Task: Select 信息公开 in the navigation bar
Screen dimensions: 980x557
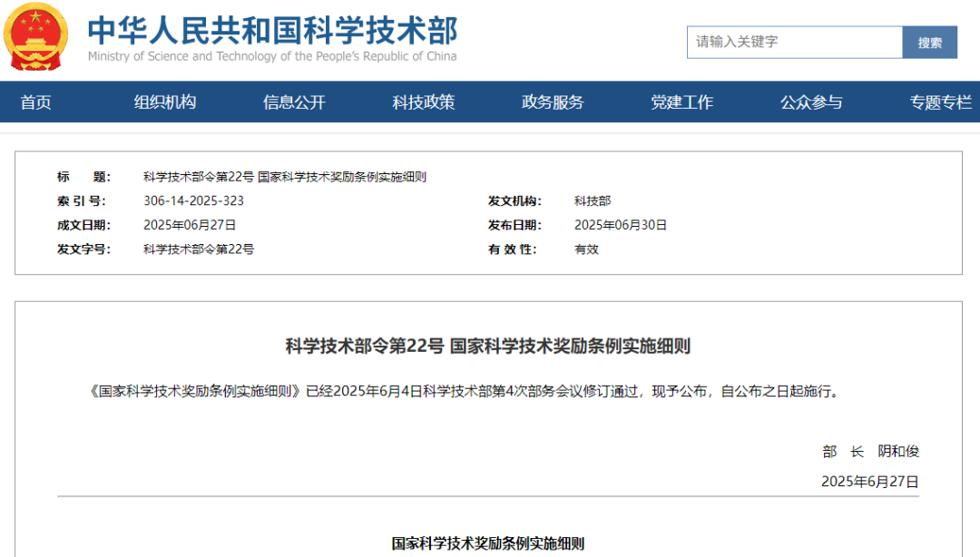Action: point(294,103)
